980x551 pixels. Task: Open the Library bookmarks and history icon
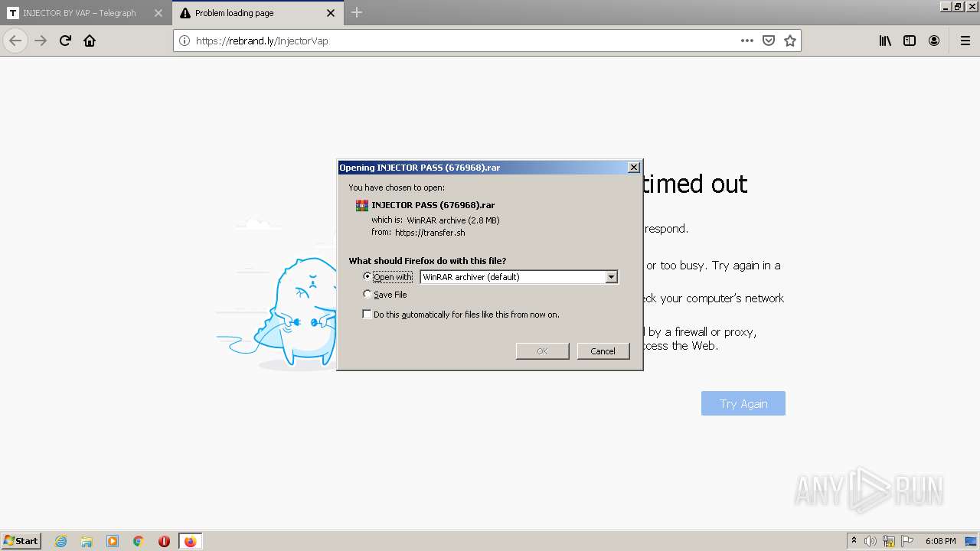885,41
